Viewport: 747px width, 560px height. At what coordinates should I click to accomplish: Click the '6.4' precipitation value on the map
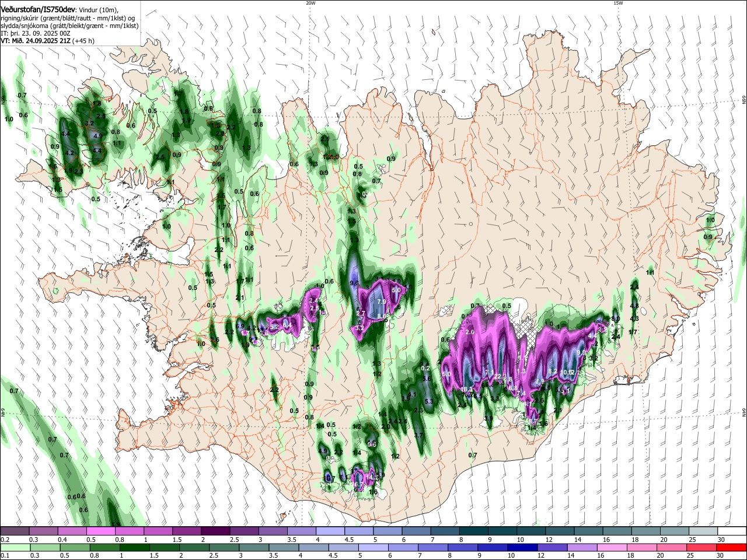click(287, 325)
